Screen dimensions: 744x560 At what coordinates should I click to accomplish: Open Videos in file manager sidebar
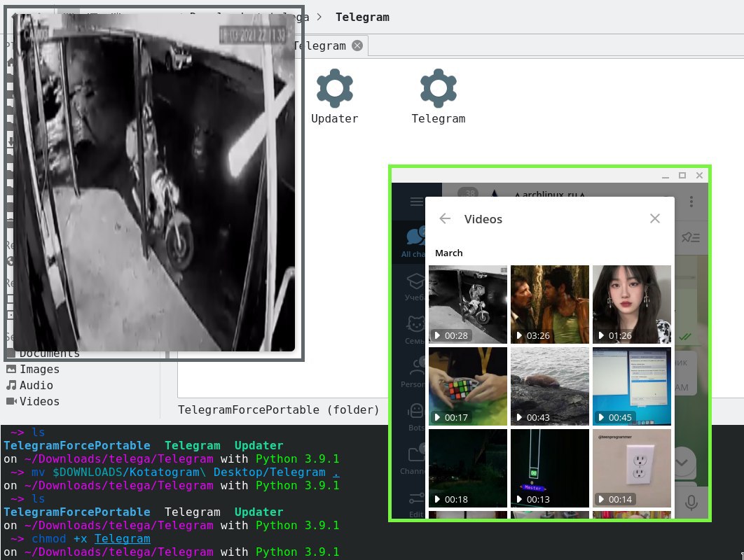[33, 402]
